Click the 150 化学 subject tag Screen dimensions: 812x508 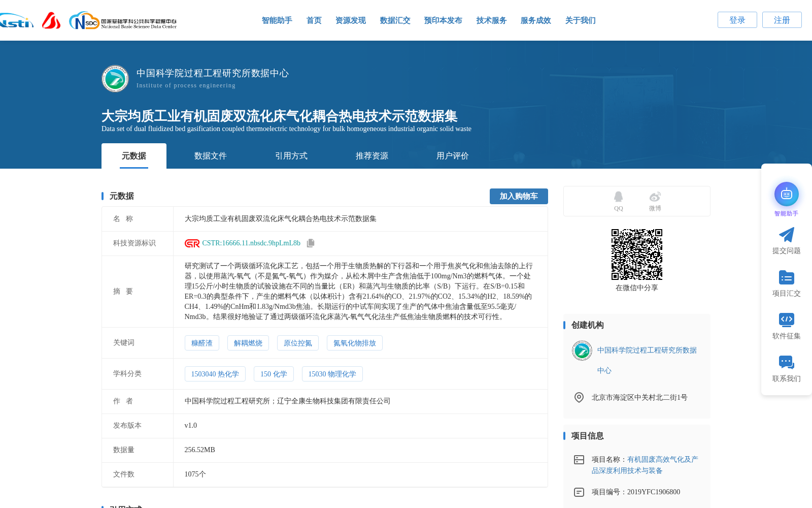(x=274, y=374)
